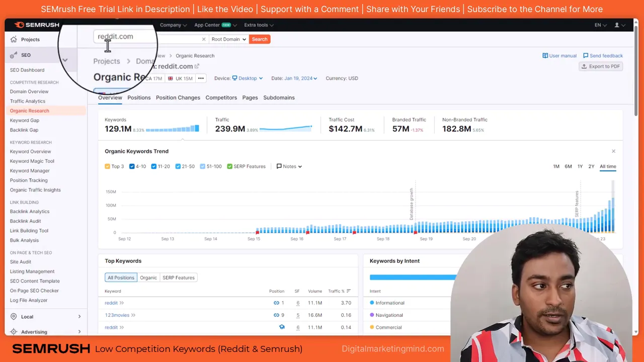Disable the 21-50 position filter

(178, 166)
